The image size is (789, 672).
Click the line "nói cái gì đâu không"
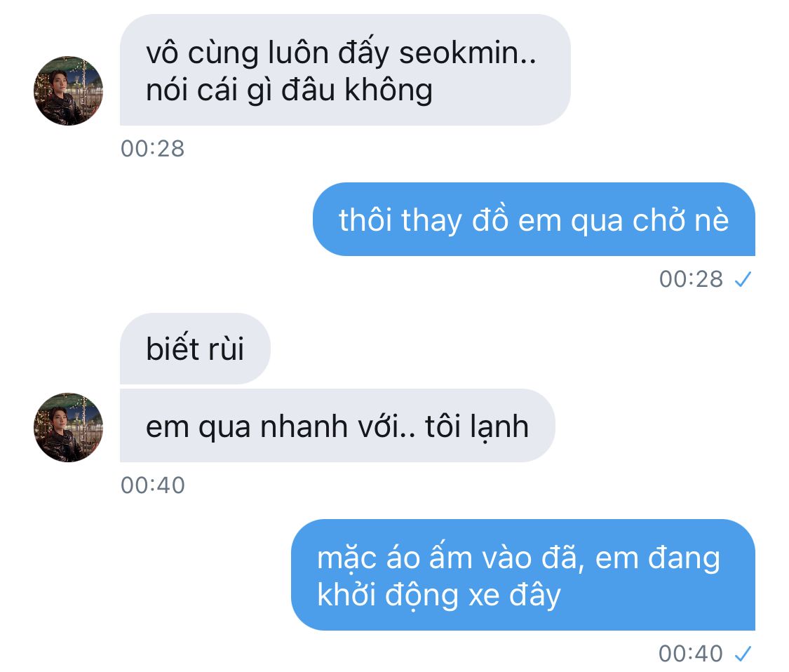tap(290, 90)
